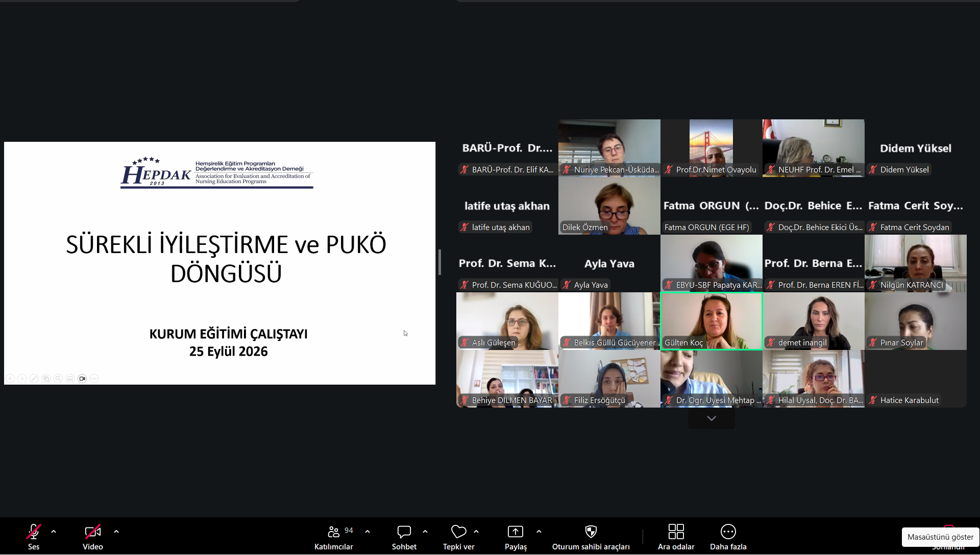Image resolution: width=980 pixels, height=555 pixels.
Task: Toggle subtitles icon on slide controls
Action: click(x=70, y=379)
